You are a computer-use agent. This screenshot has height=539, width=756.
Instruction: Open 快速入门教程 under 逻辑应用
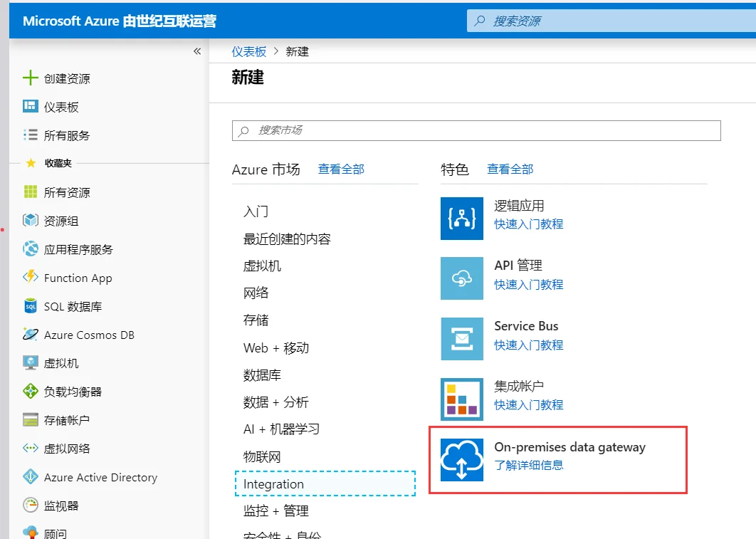tap(529, 224)
